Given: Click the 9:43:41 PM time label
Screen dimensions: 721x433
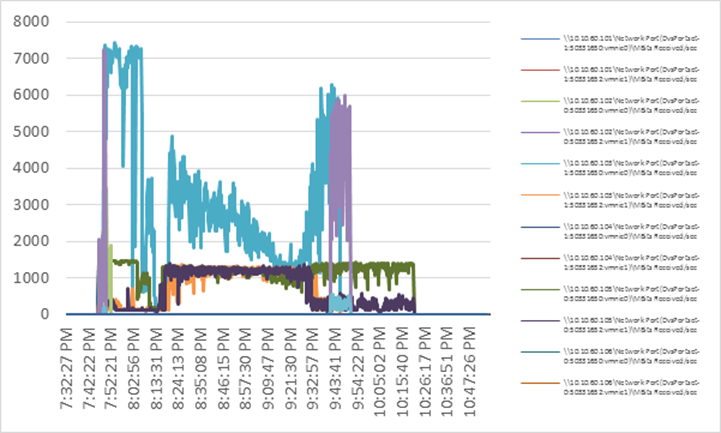Looking at the screenshot, I should click(x=335, y=368).
